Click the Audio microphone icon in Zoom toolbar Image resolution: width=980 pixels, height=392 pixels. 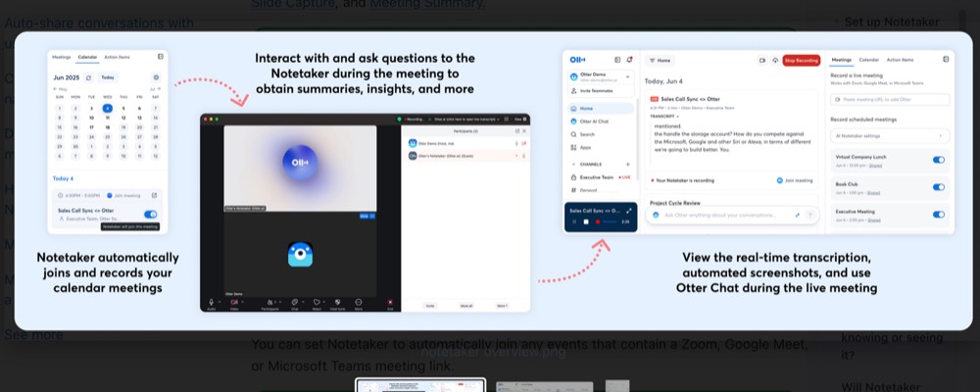coord(212,302)
